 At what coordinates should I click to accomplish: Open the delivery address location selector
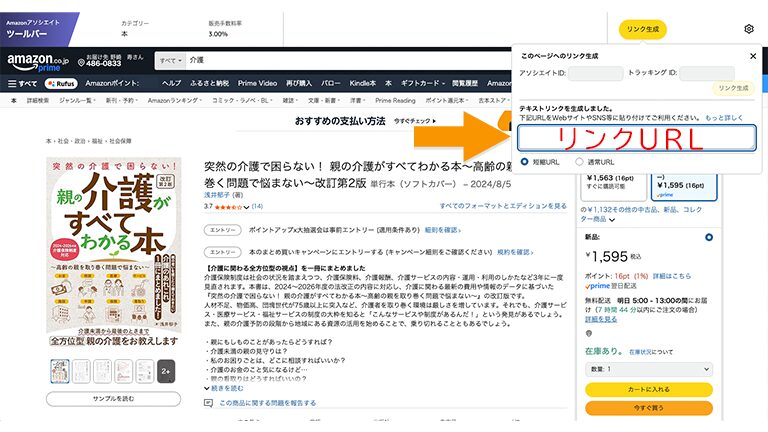click(x=111, y=60)
